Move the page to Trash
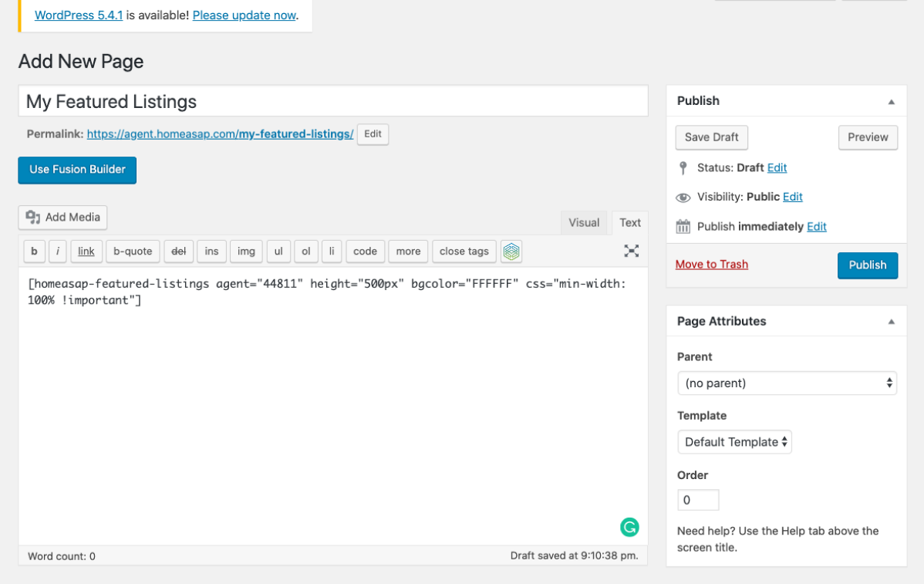This screenshot has width=924, height=584. (x=711, y=265)
